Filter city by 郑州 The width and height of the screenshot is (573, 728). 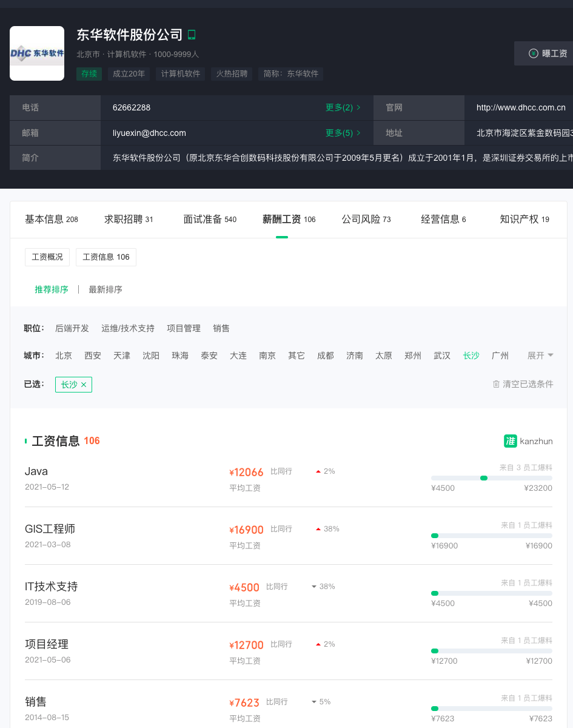pos(413,356)
